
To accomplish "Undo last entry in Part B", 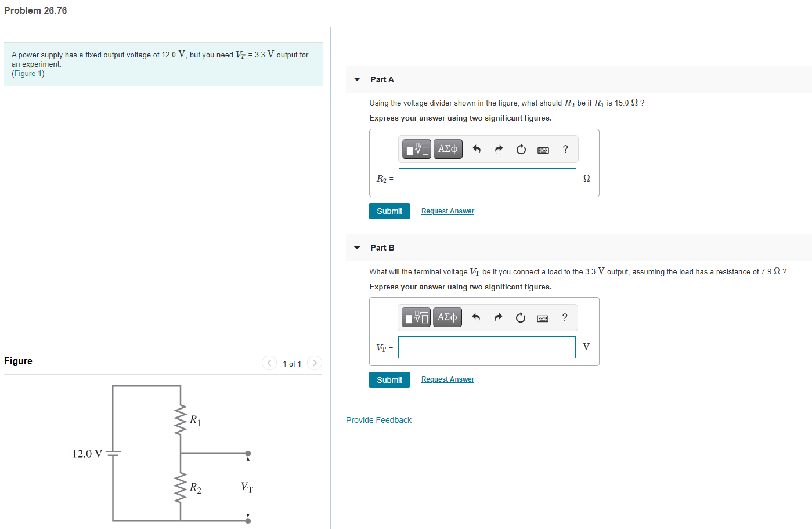I will point(476,317).
